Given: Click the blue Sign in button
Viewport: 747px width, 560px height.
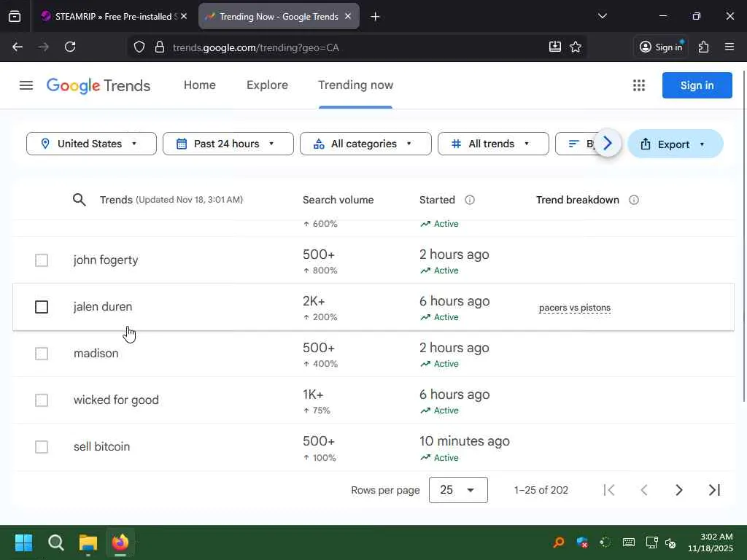Looking at the screenshot, I should point(697,85).
